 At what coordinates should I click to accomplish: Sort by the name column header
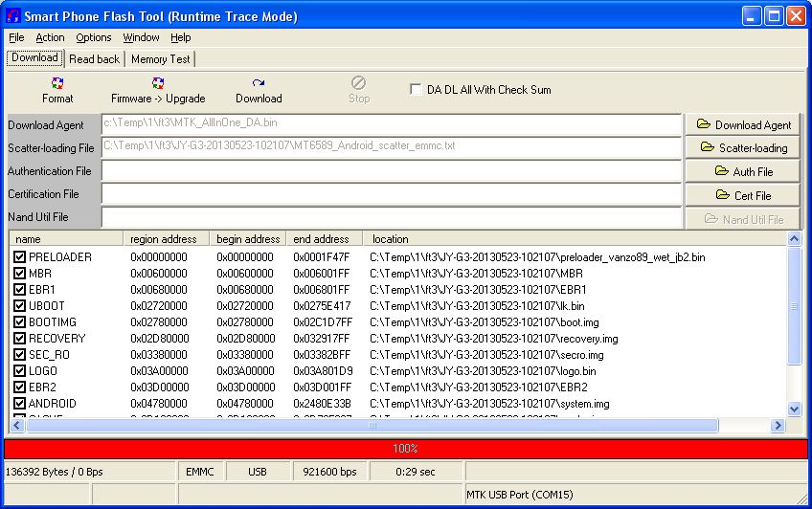point(66,239)
